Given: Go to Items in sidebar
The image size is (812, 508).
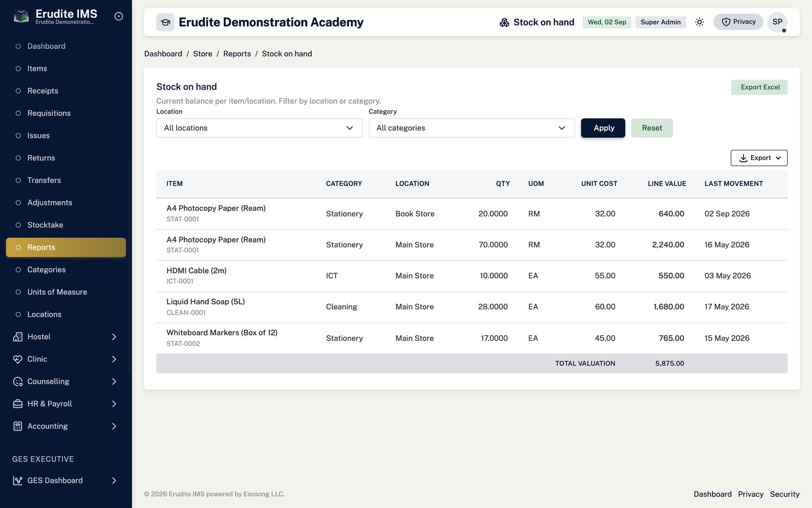Looking at the screenshot, I should 66,69.
